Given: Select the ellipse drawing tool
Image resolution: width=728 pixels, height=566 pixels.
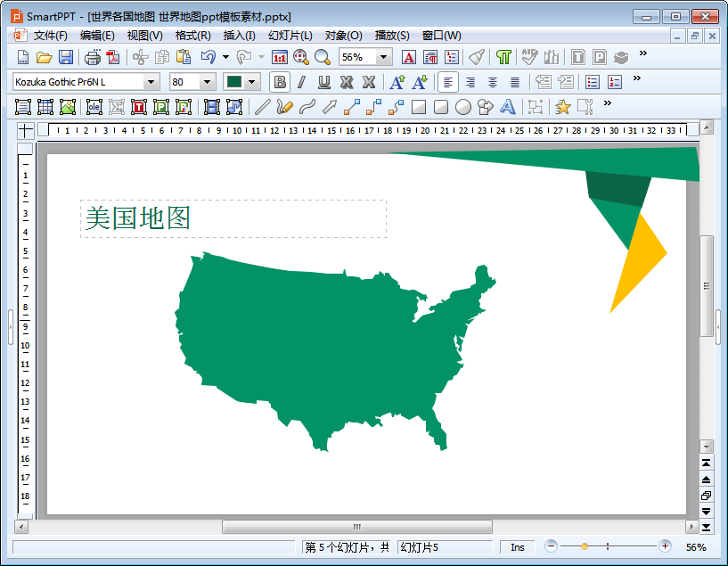Looking at the screenshot, I should click(x=462, y=107).
